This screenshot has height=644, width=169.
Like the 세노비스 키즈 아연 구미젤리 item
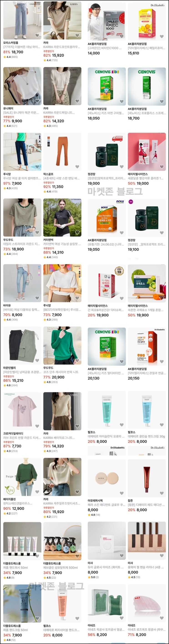[121, 102]
